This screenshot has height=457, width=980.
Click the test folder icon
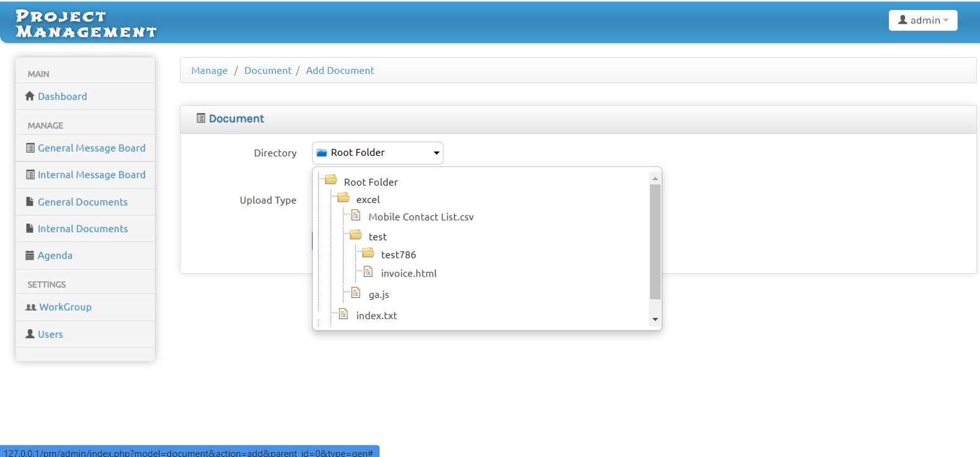coord(356,235)
